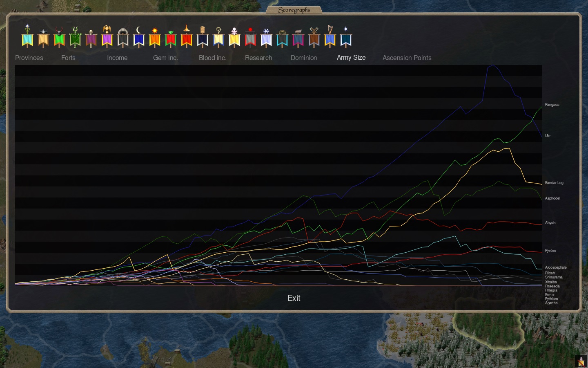The image size is (588, 368).
Task: Select the blue harp banner
Action: click(330, 36)
